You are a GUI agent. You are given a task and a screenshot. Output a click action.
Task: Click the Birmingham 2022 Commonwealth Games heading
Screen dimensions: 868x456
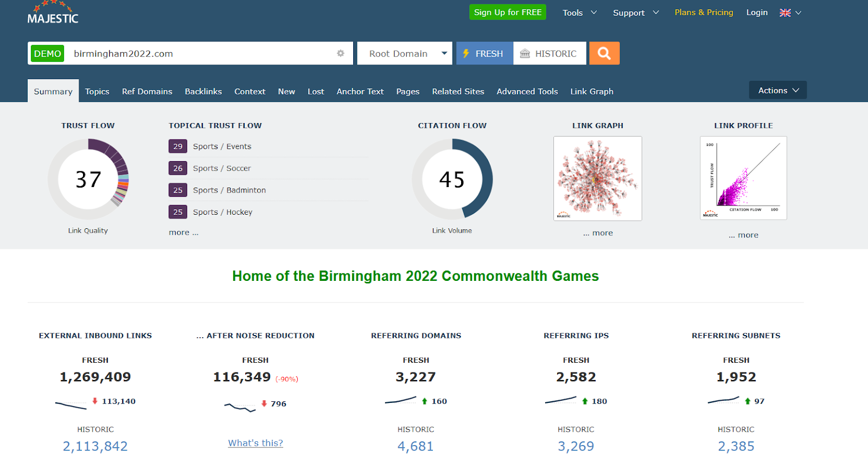coord(416,276)
